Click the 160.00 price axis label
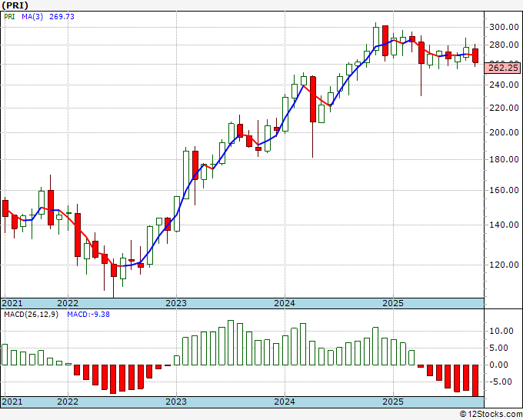Image resolution: width=523 pixels, height=420 pixels. pos(504,190)
